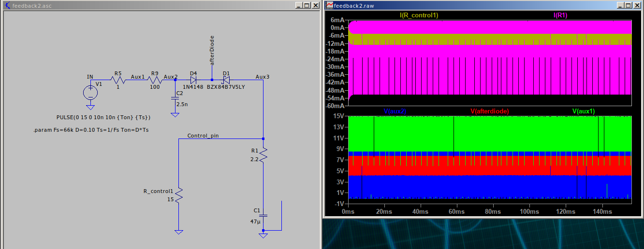
Task: Select the V(afterdiode) trace label
Action: coord(489,111)
